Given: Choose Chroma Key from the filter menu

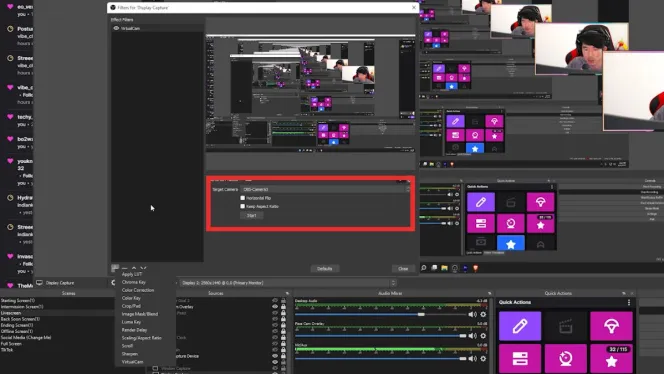Looking at the screenshot, I should click(x=134, y=282).
